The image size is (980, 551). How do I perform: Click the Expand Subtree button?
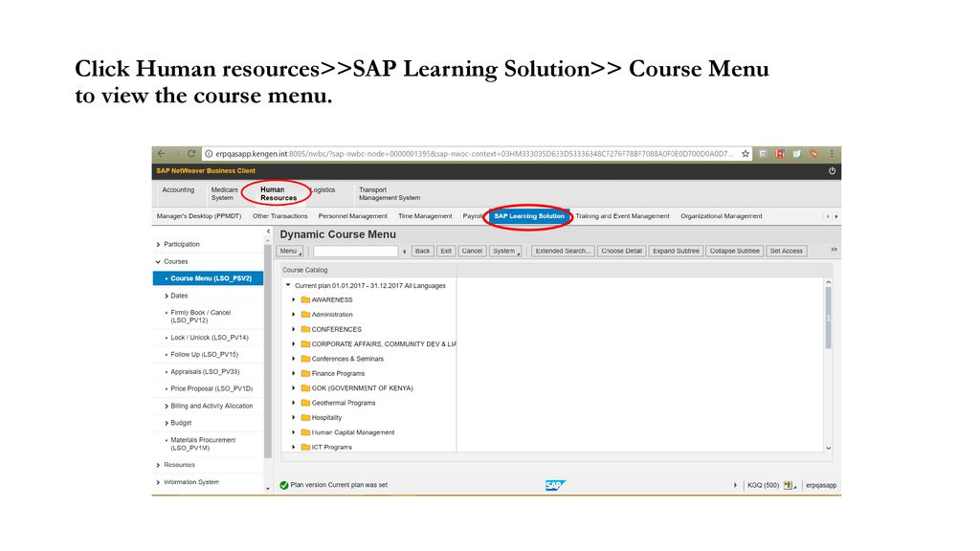(x=677, y=252)
